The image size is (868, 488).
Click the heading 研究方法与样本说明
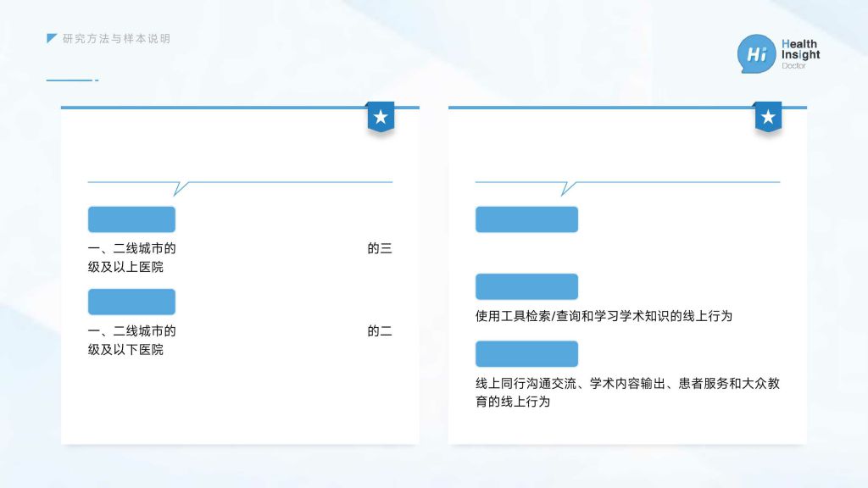pyautogui.click(x=116, y=39)
